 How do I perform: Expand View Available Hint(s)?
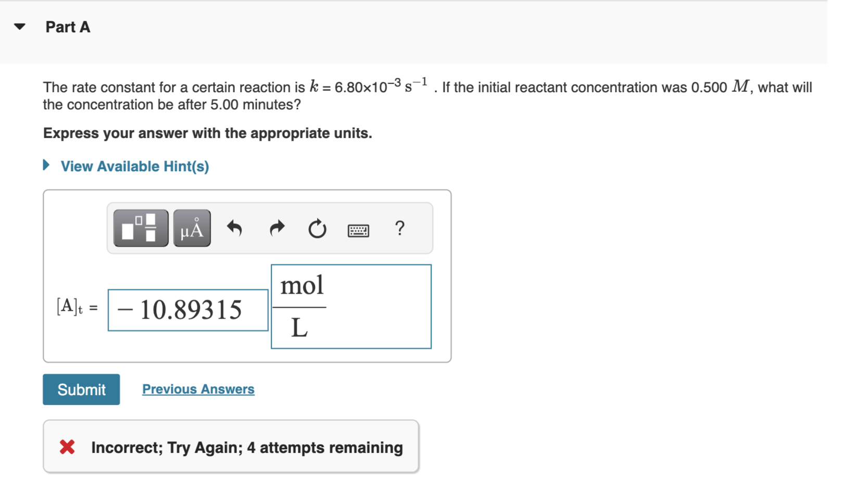point(134,166)
